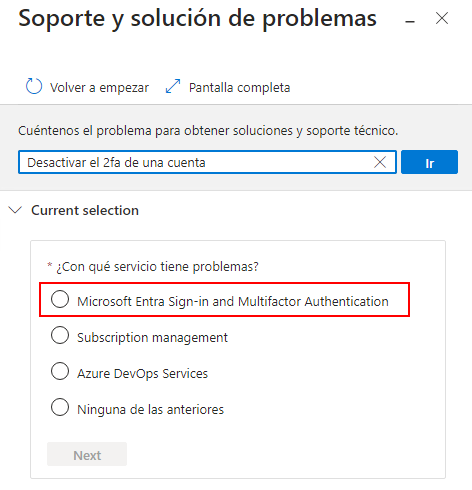This screenshot has width=472, height=490.
Task: Click the grayed-out Next button
Action: (x=87, y=454)
